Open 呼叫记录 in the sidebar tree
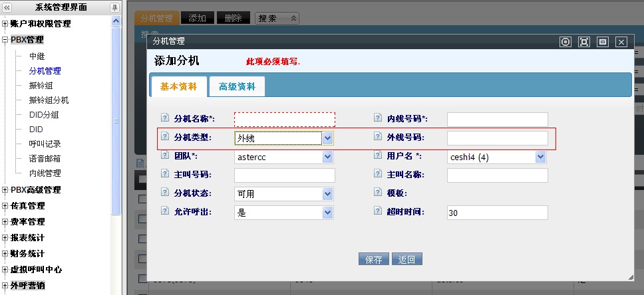Viewport: 644px width, 295px height. (x=45, y=144)
